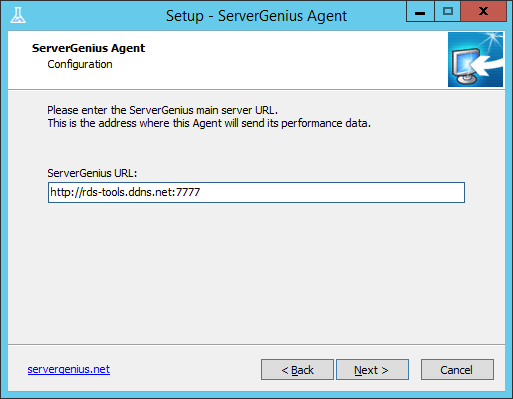Open the servergenius.net link
The width and height of the screenshot is (513, 399).
(69, 369)
